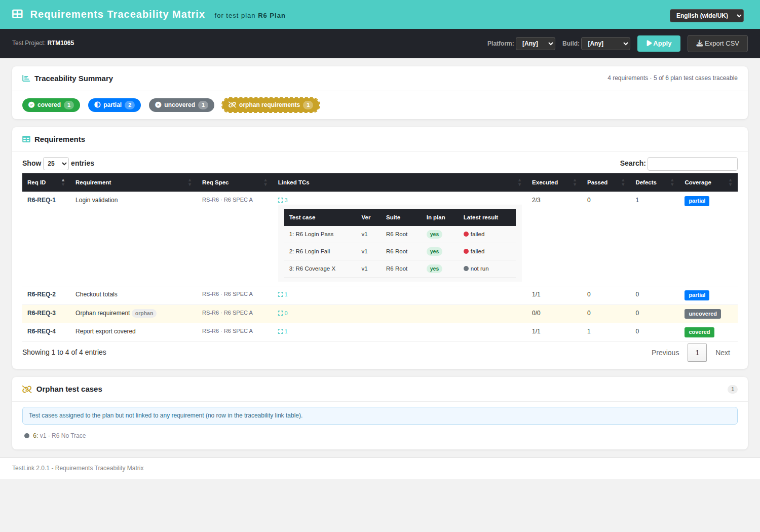Viewport: 760px width, 532px height.
Task: Sort the table by Req ID
Action: 46,182
